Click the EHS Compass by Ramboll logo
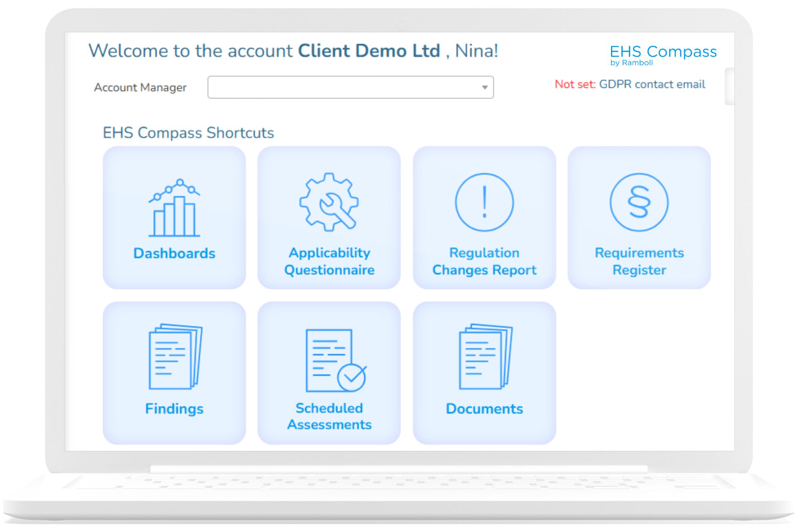Viewport: 798px width, 532px height. (663, 55)
